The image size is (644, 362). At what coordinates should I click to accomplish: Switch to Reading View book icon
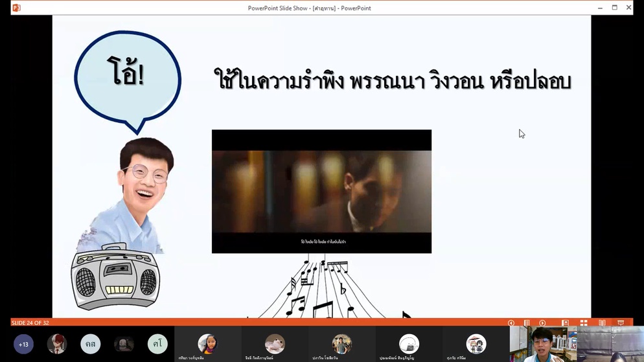click(602, 323)
